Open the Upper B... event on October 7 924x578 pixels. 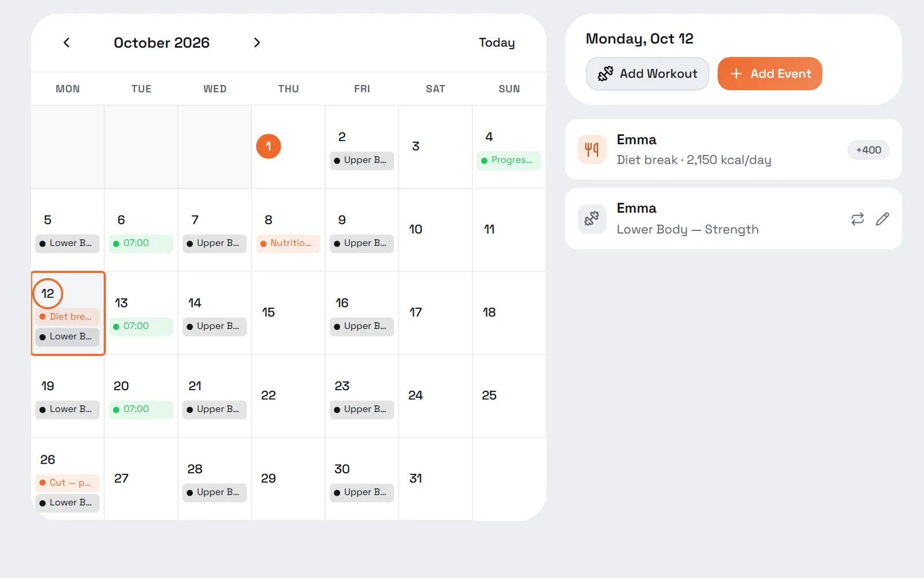coord(215,243)
